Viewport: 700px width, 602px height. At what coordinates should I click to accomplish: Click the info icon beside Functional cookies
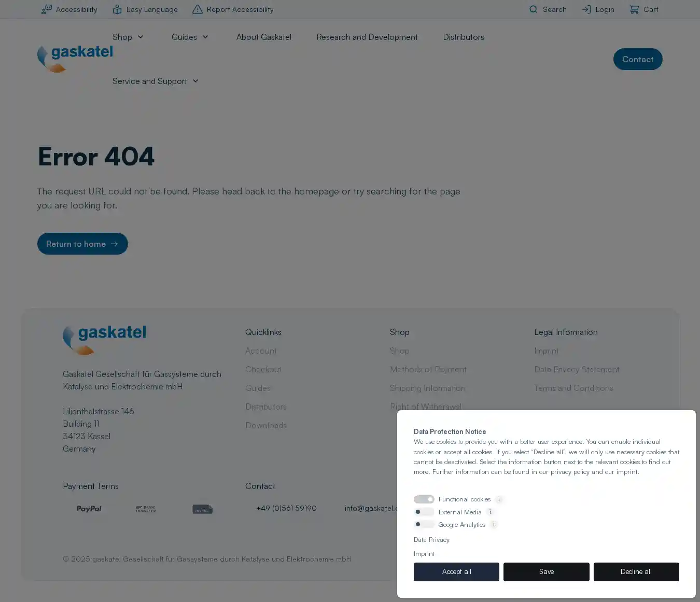(499, 499)
